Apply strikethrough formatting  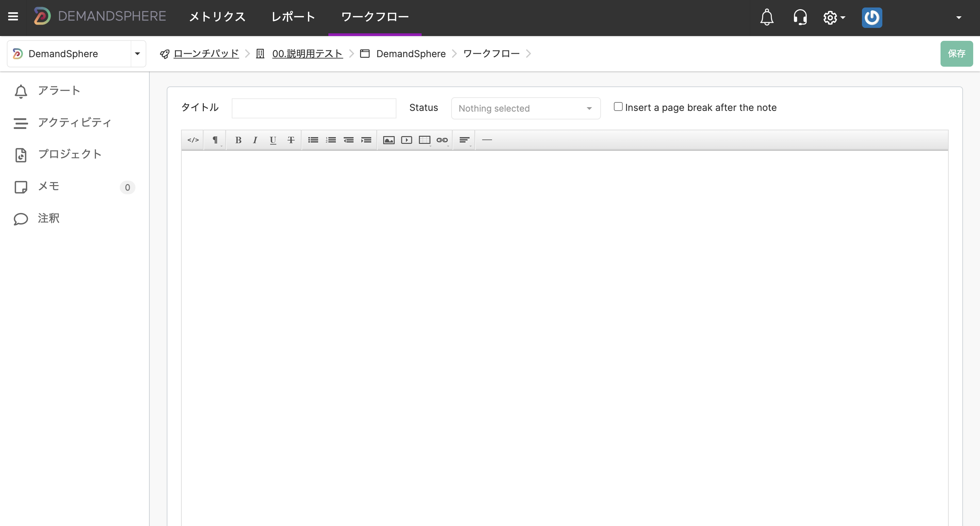291,140
